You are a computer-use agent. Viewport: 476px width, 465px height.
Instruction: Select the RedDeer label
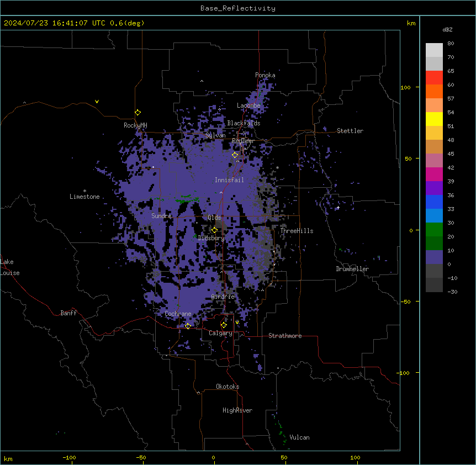pos(243,141)
